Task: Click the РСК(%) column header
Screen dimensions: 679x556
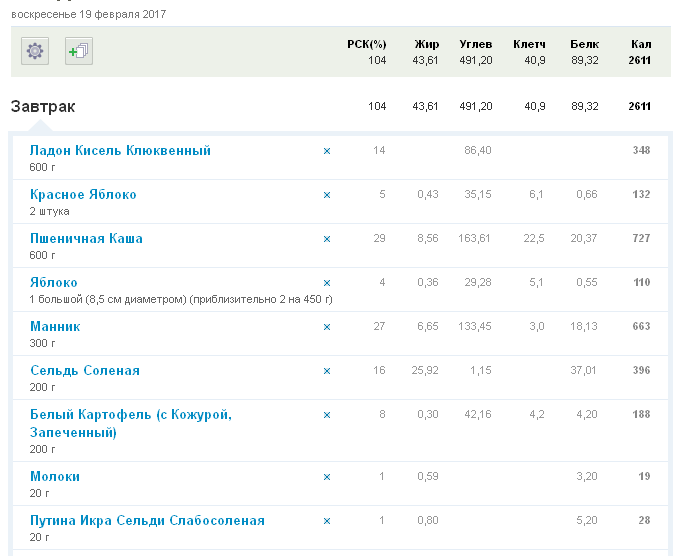Action: tap(366, 44)
